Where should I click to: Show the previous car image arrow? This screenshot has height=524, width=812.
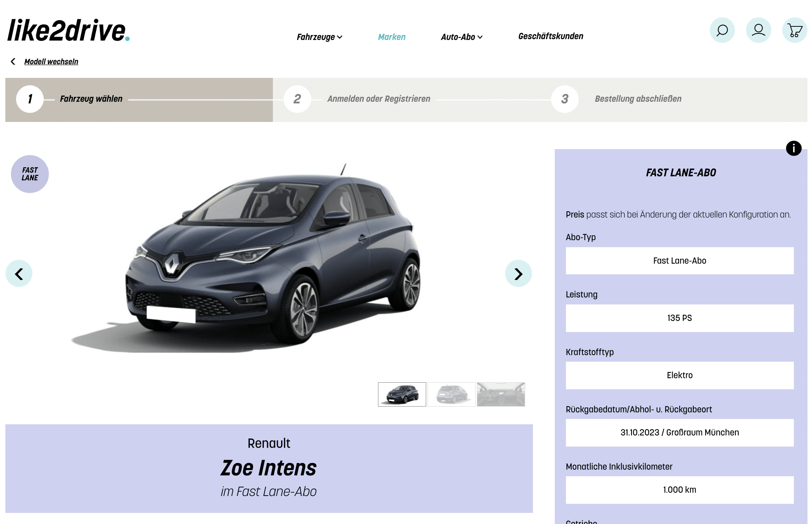point(19,274)
